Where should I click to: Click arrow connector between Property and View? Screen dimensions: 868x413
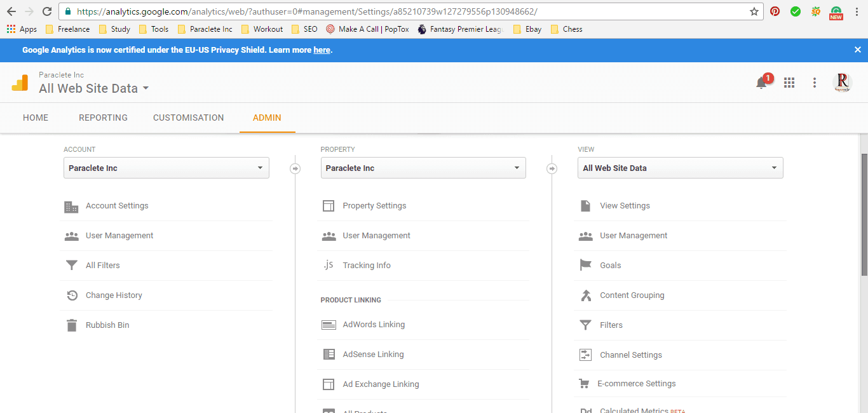pyautogui.click(x=552, y=168)
